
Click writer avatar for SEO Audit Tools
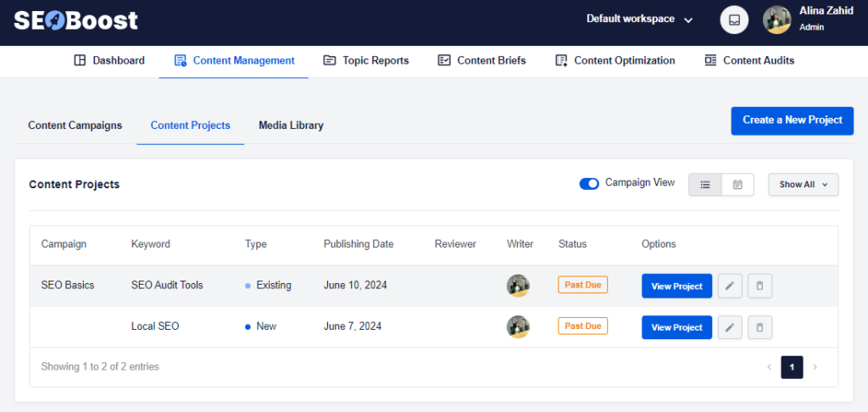[518, 286]
